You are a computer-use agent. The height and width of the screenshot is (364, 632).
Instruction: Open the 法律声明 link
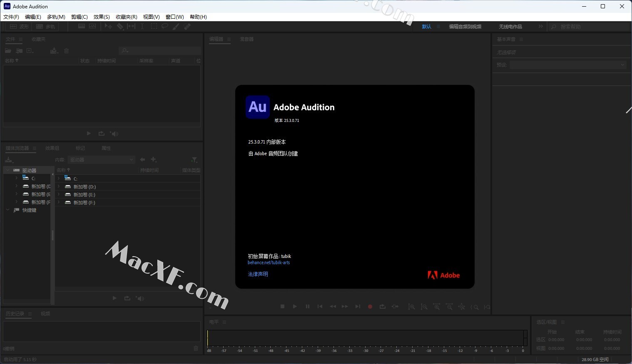tap(258, 274)
